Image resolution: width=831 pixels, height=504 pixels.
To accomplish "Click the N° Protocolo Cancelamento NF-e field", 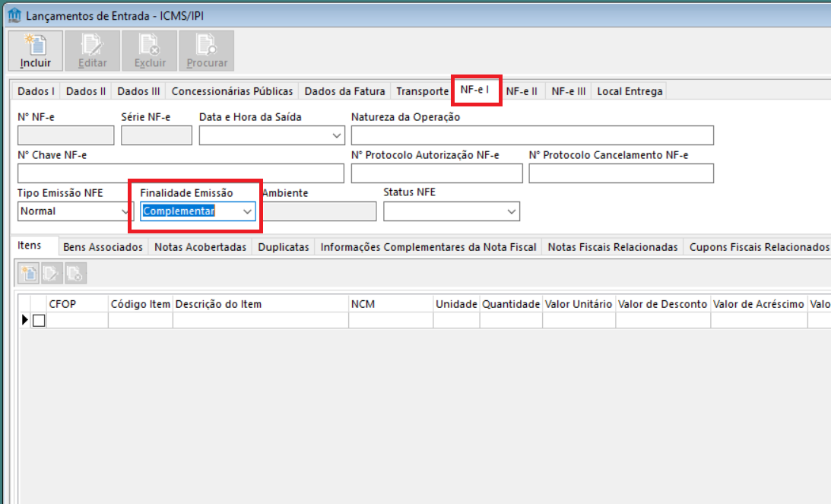I will coord(621,173).
